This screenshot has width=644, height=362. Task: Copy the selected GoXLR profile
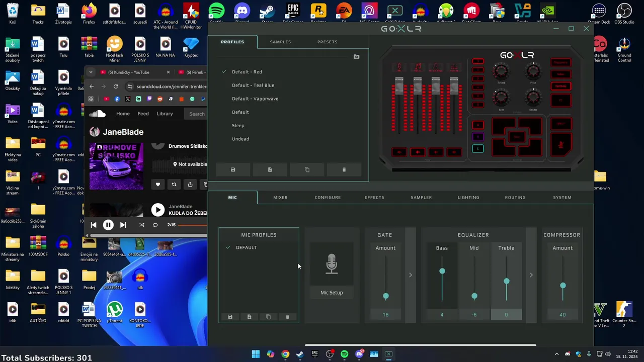(x=307, y=170)
